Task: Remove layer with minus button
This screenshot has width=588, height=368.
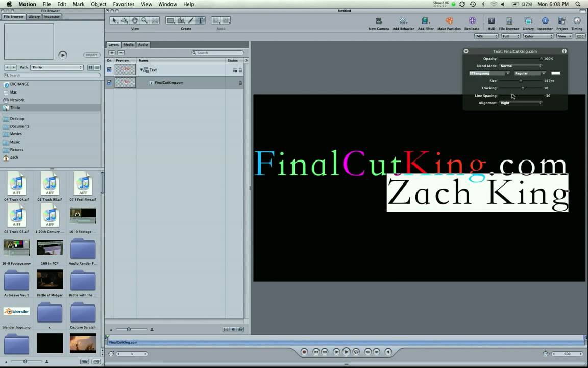Action: (x=121, y=53)
